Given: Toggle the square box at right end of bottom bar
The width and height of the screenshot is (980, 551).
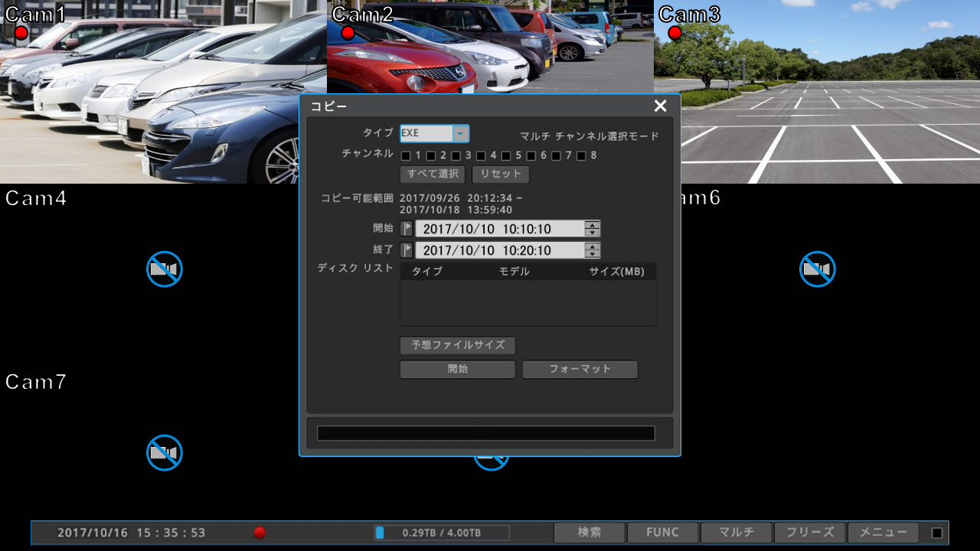Looking at the screenshot, I should pyautogui.click(x=936, y=533).
